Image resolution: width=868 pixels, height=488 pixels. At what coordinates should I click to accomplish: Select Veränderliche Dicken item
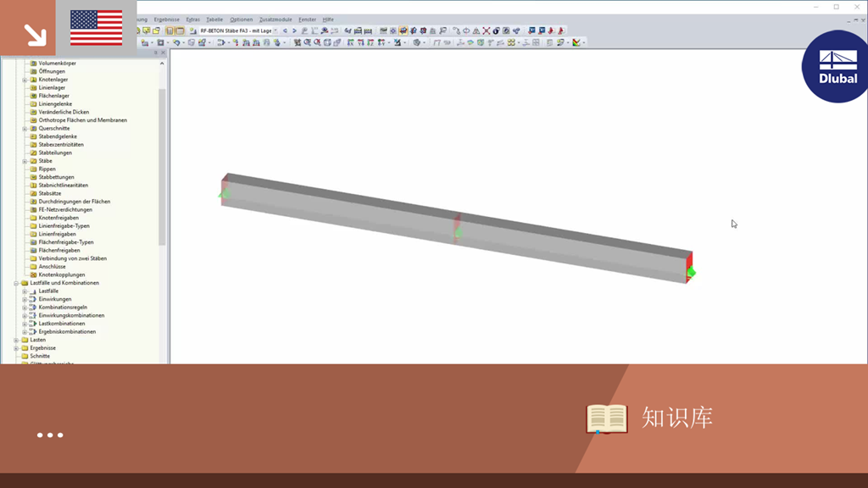pyautogui.click(x=64, y=112)
